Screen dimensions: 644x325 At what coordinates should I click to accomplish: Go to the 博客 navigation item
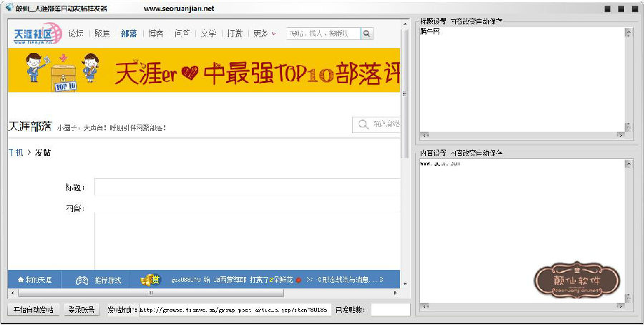click(x=155, y=34)
